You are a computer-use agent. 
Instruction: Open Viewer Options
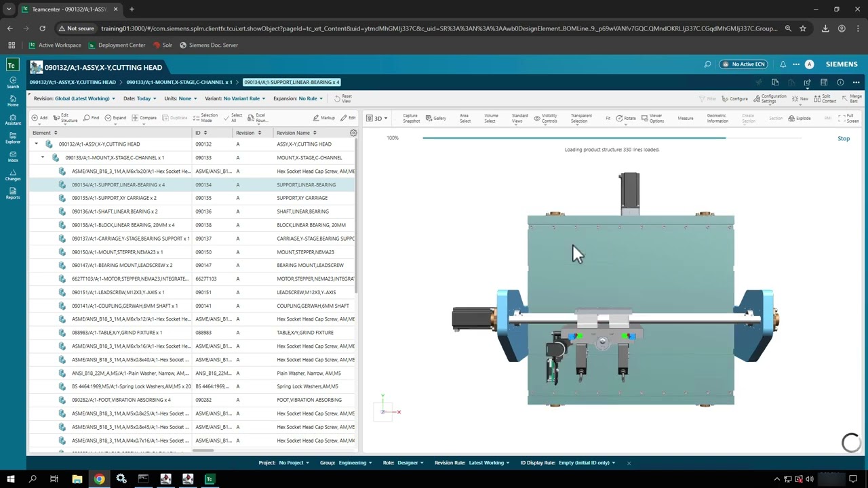tap(652, 118)
